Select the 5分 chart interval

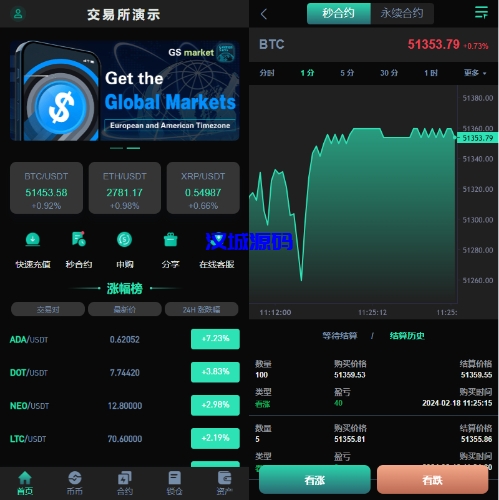coord(347,73)
